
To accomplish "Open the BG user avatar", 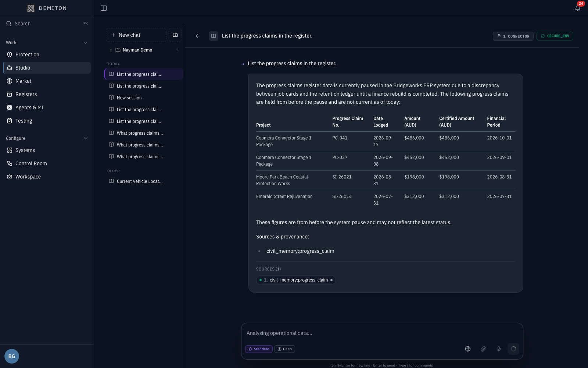I will [x=12, y=356].
